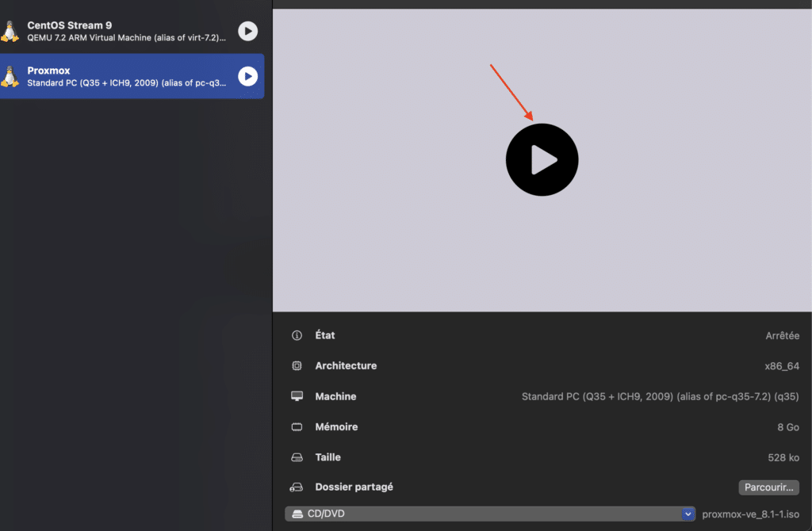The width and height of the screenshot is (812, 531).
Task: Click the penguin icon next to CentOS Stream 9
Action: click(x=10, y=31)
